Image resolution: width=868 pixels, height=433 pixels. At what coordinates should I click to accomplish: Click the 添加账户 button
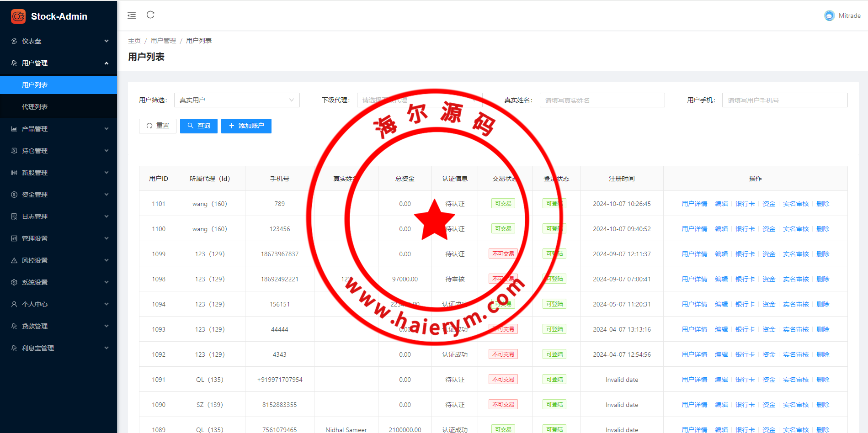246,126
